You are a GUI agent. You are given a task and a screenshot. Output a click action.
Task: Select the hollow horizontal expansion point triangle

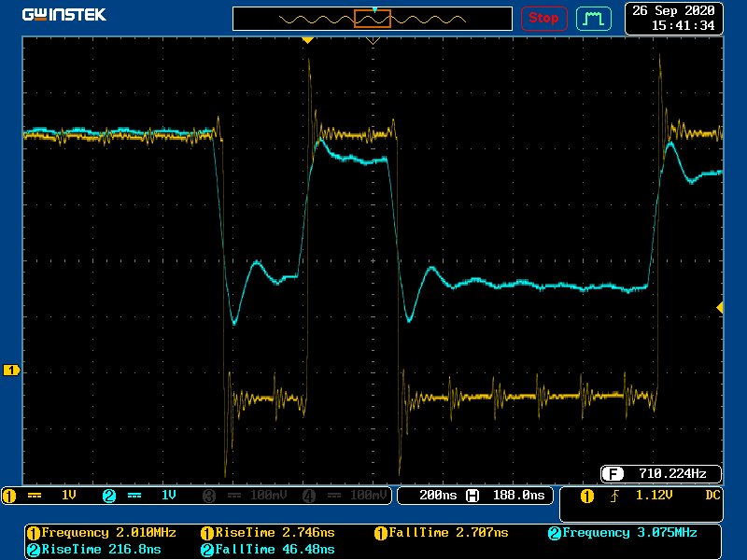[373, 41]
